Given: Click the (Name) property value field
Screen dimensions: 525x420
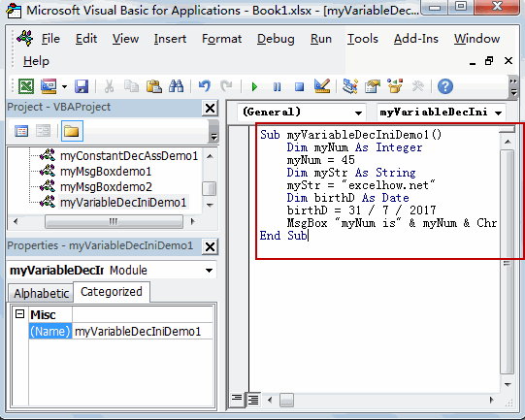Looking at the screenshot, I should point(143,332).
